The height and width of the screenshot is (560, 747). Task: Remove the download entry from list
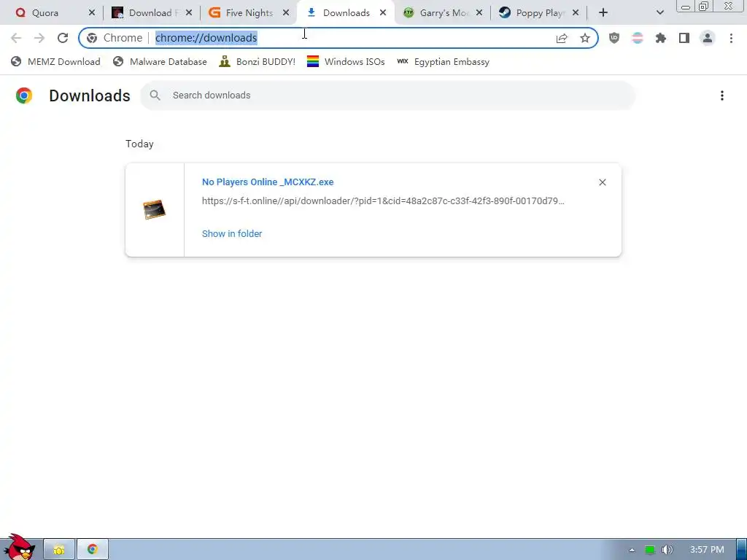602,182
